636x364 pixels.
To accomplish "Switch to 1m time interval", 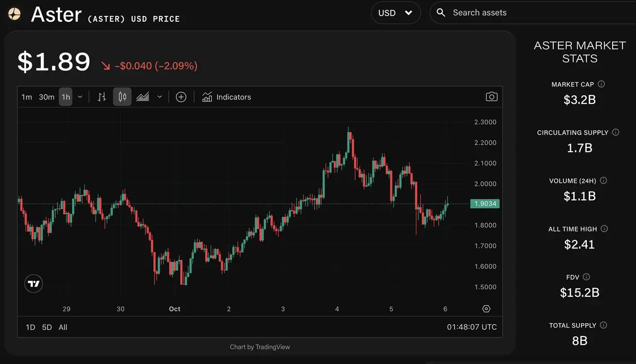I will (27, 97).
